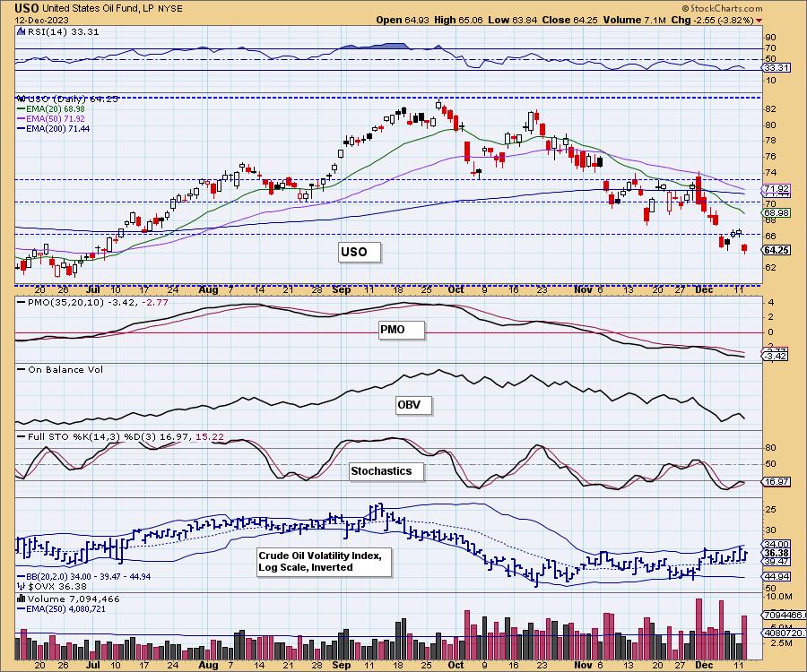Click the latest red candlestick at December 12
Image resolution: width=807 pixels, height=672 pixels.
coord(744,249)
